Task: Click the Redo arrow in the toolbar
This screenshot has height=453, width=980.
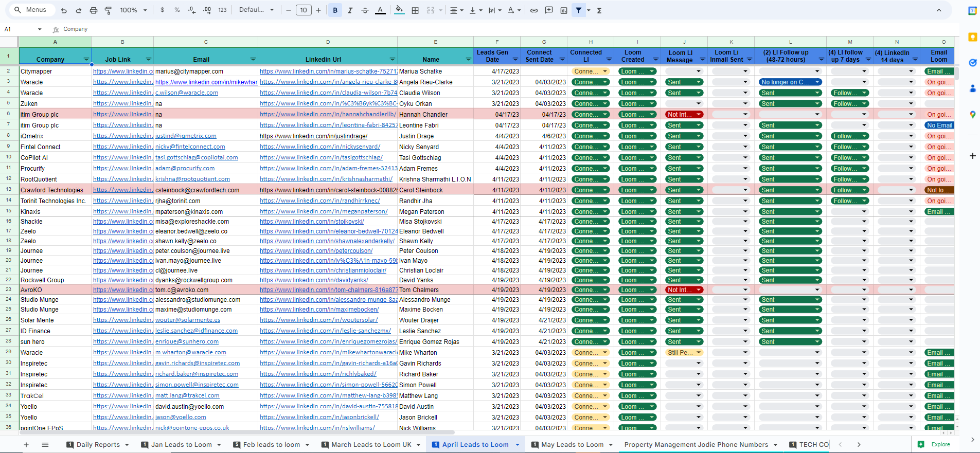Action: click(x=79, y=10)
